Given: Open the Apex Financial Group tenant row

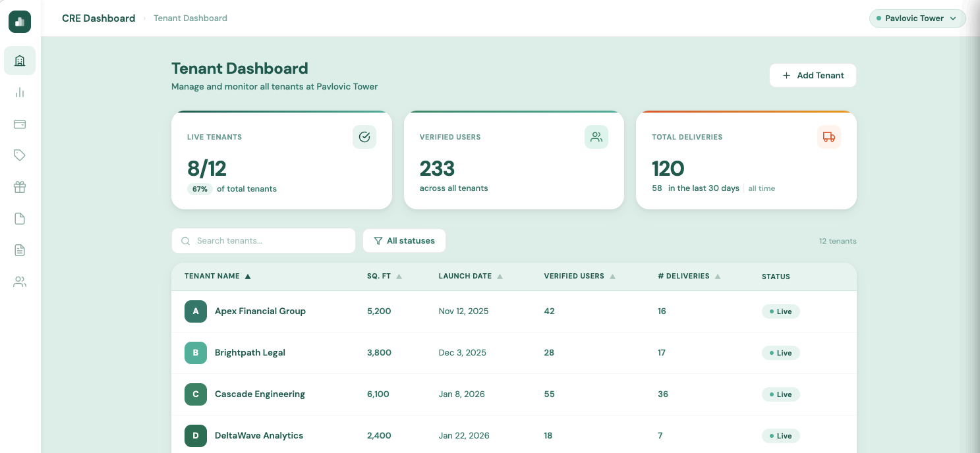Looking at the screenshot, I should (514, 311).
